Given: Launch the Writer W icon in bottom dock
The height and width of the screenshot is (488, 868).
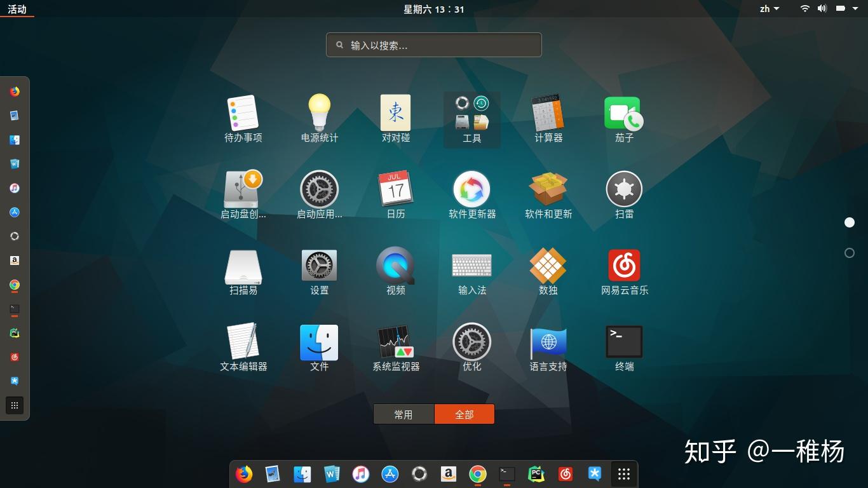Looking at the screenshot, I should coord(332,474).
